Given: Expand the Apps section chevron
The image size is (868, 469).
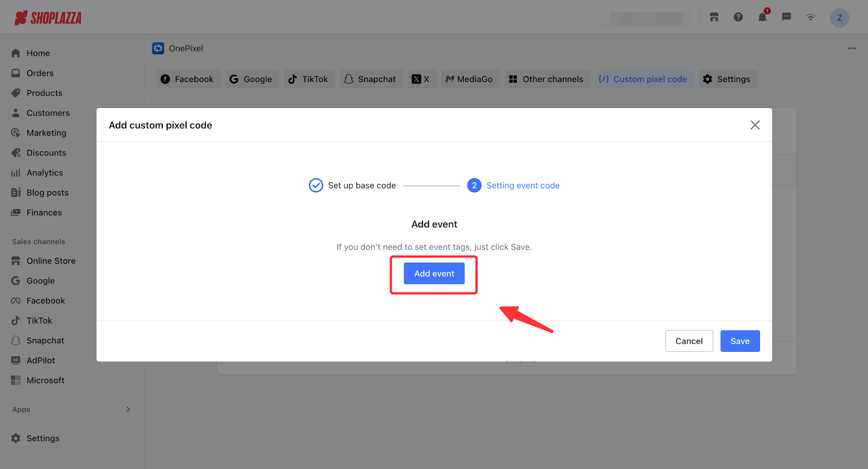Looking at the screenshot, I should coord(128,409).
